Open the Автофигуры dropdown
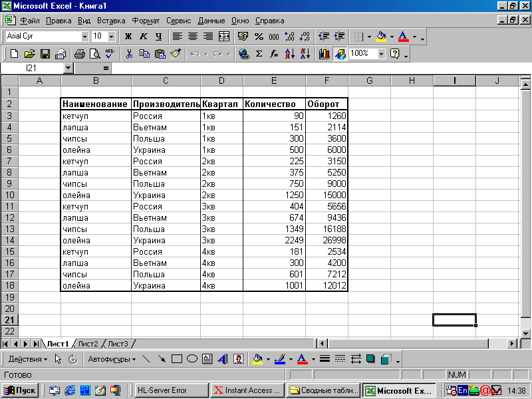 point(112,359)
